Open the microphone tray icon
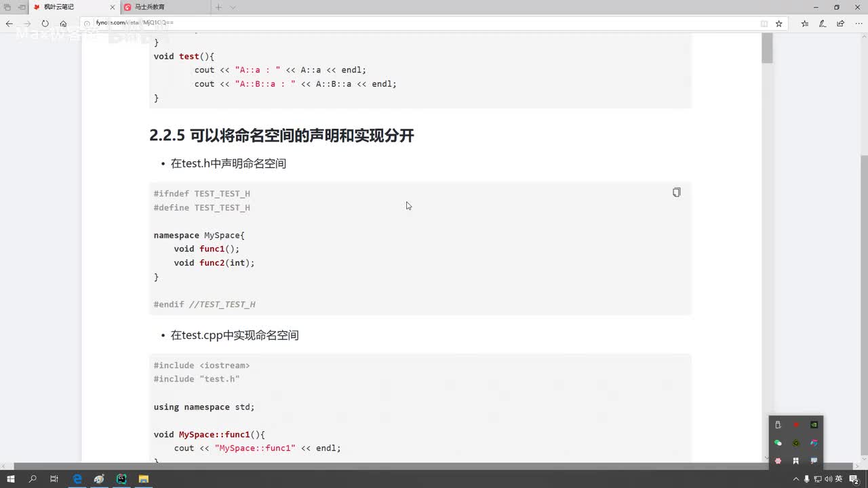Screen dimensions: 868x488 point(806,479)
